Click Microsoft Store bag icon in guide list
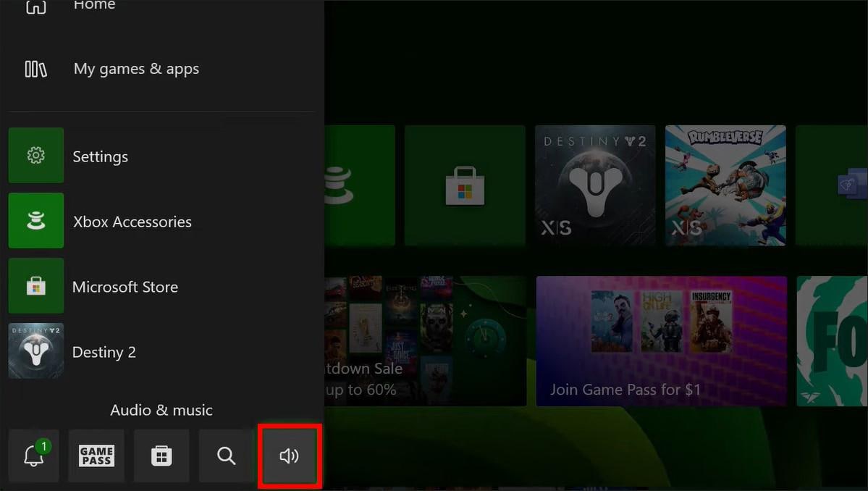The image size is (868, 491). tap(36, 285)
